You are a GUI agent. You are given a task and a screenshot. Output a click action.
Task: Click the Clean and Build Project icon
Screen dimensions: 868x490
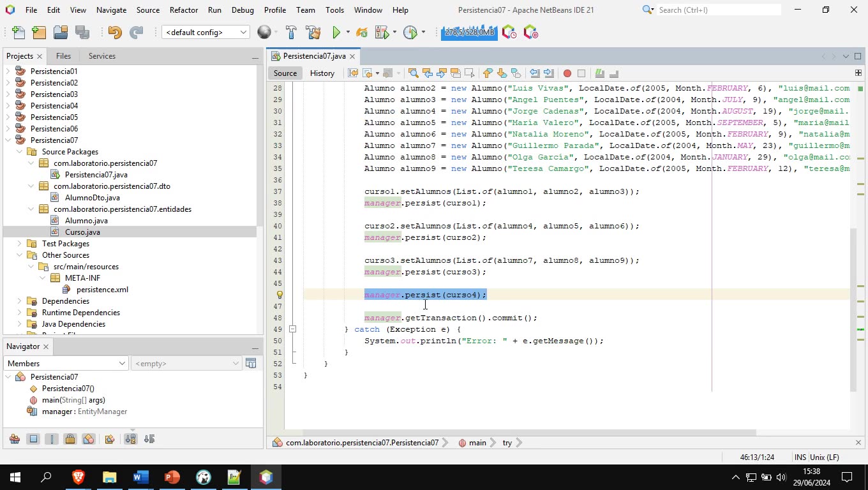313,33
